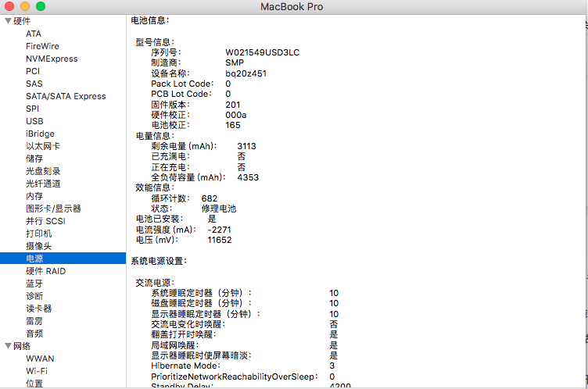This screenshot has height=389, width=588.
Task: Collapse the 网络 section triangle
Action: 8,346
